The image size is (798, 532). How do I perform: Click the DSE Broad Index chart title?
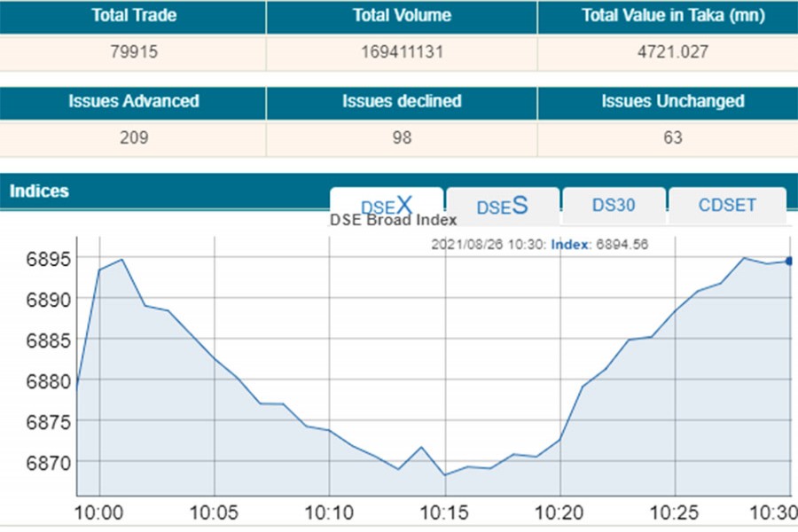pyautogui.click(x=393, y=220)
